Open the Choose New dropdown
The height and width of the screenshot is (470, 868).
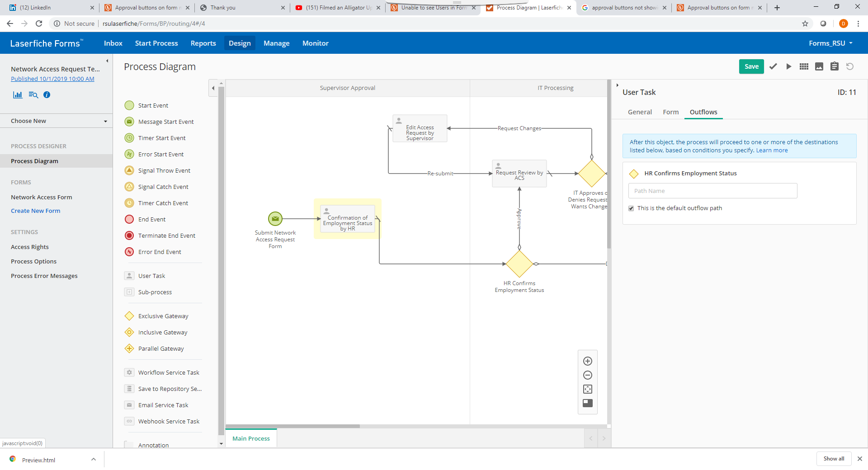pyautogui.click(x=57, y=121)
